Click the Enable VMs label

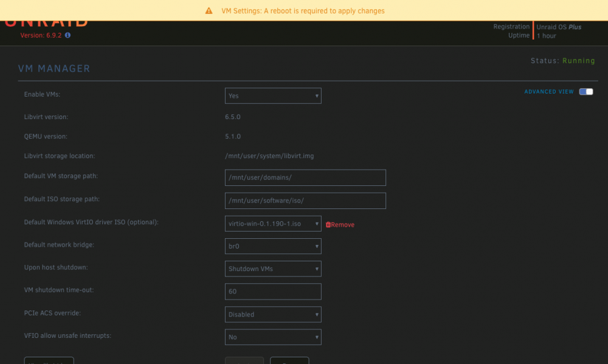[x=42, y=95]
